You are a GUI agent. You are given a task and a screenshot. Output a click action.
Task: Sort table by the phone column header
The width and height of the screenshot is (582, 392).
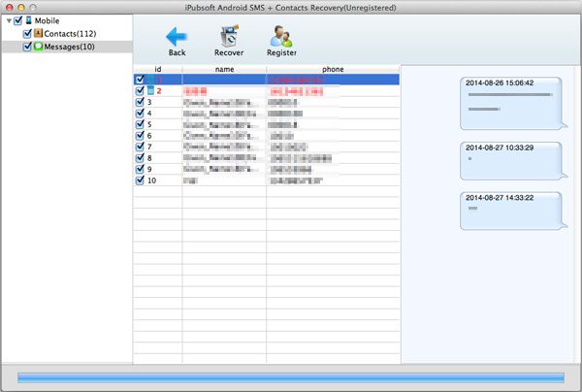(x=333, y=70)
